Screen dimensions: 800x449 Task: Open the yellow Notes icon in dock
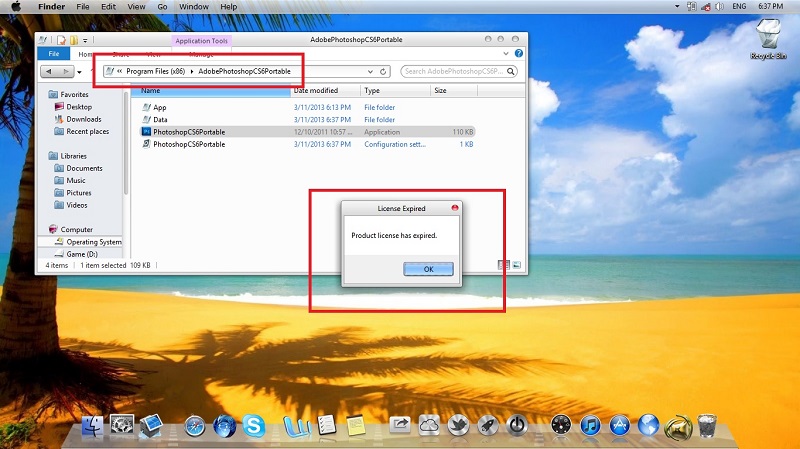tap(356, 426)
